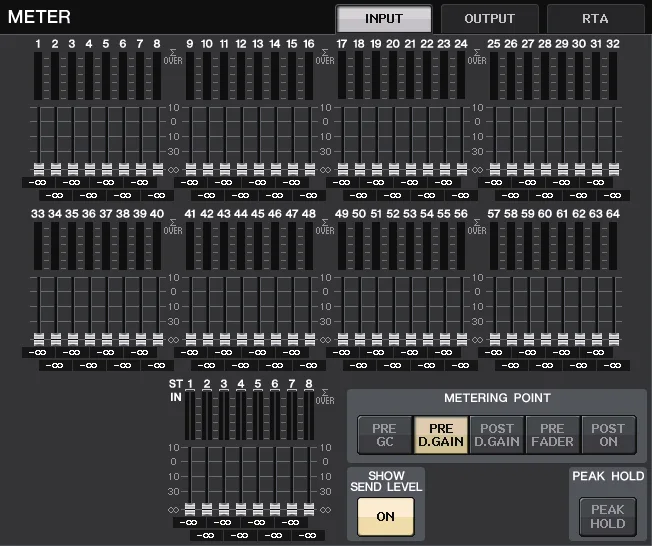The width and height of the screenshot is (652, 546).
Task: Click the Σ OVER indicator after channel 40
Action: [173, 227]
